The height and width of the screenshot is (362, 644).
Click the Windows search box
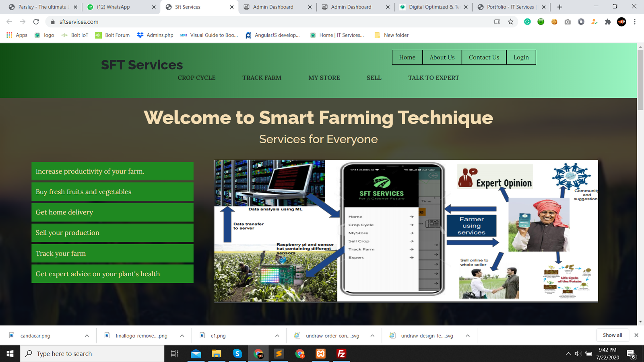[93, 354]
